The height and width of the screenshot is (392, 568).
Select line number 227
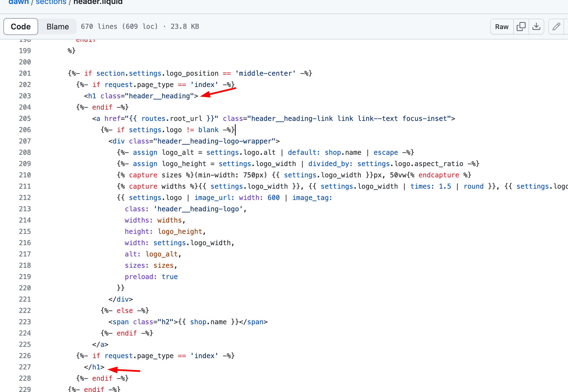pos(25,367)
